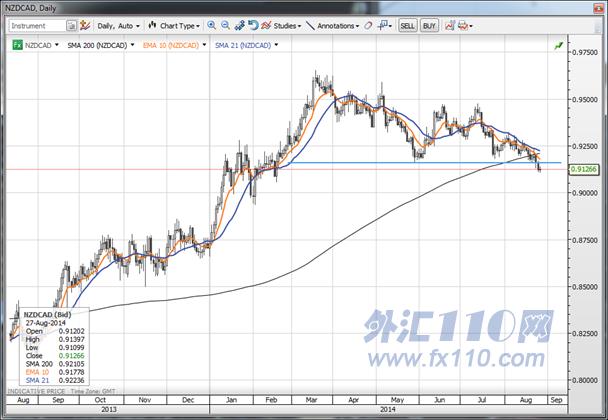608x420 pixels.
Task: Click the Mar month label on time axis
Action: (x=311, y=400)
